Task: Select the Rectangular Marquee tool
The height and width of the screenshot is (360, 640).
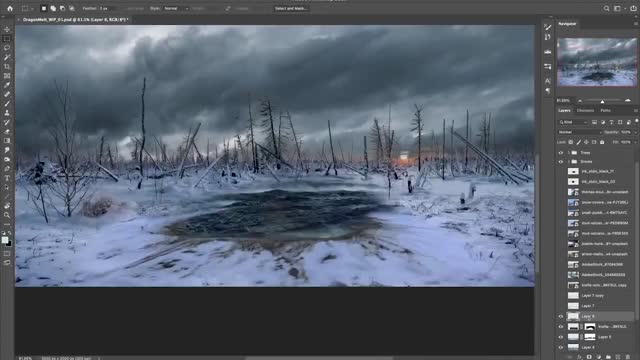Action: (7, 39)
